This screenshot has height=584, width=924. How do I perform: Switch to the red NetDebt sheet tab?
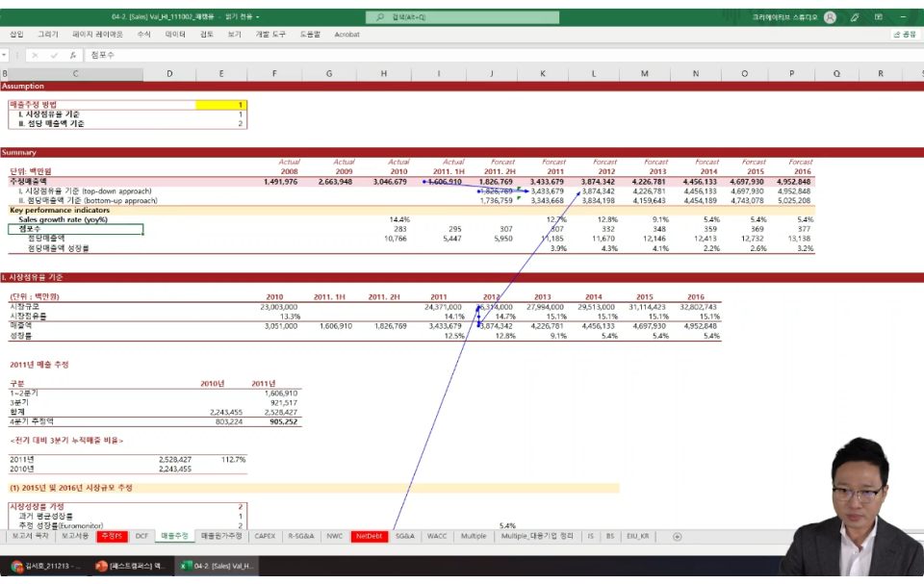(370, 536)
